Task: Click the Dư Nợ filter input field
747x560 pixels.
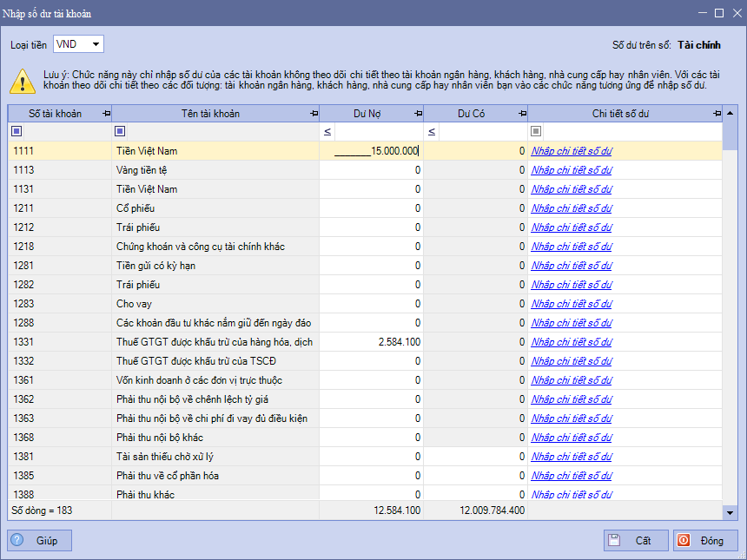Action: [378, 131]
